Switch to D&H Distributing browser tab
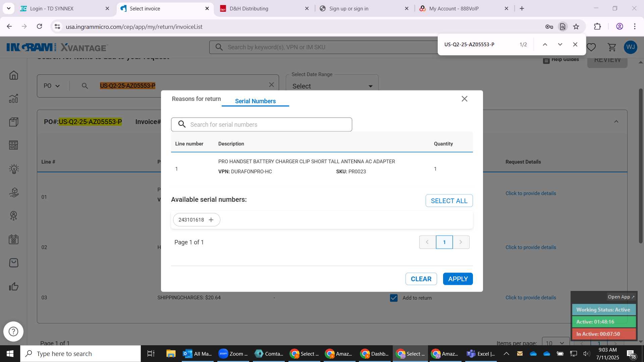This screenshot has height=362, width=644. 264,9
